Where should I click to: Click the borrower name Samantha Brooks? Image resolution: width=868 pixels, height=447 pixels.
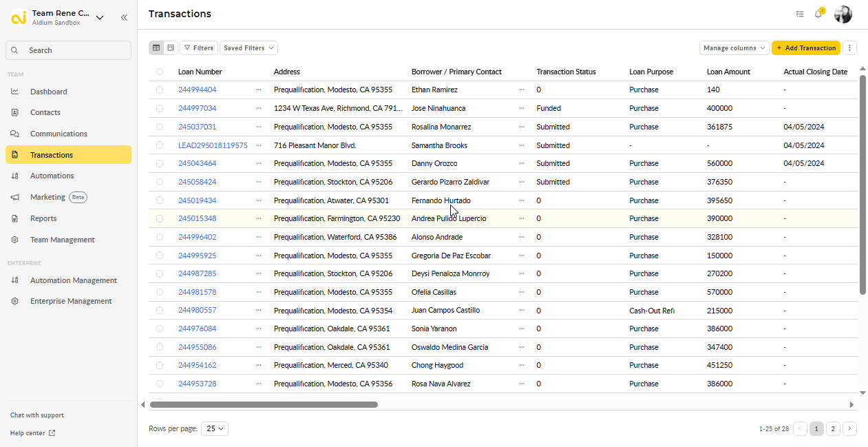pos(439,145)
